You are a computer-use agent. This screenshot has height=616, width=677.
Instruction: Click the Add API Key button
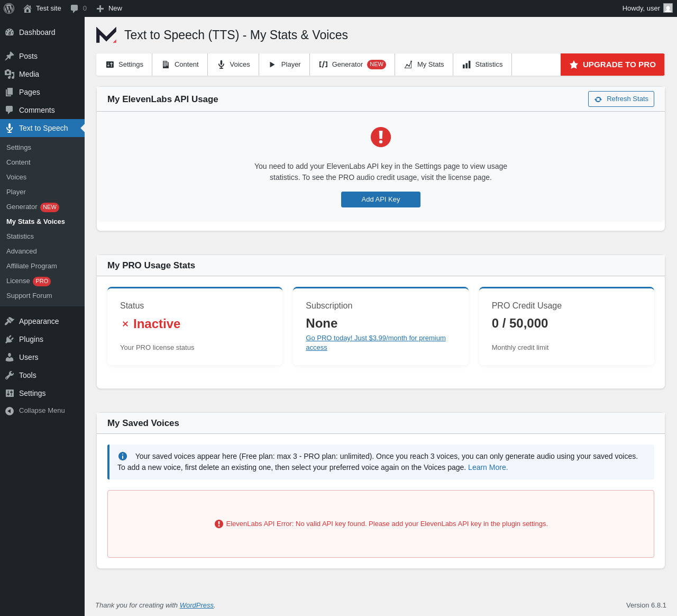click(x=381, y=200)
